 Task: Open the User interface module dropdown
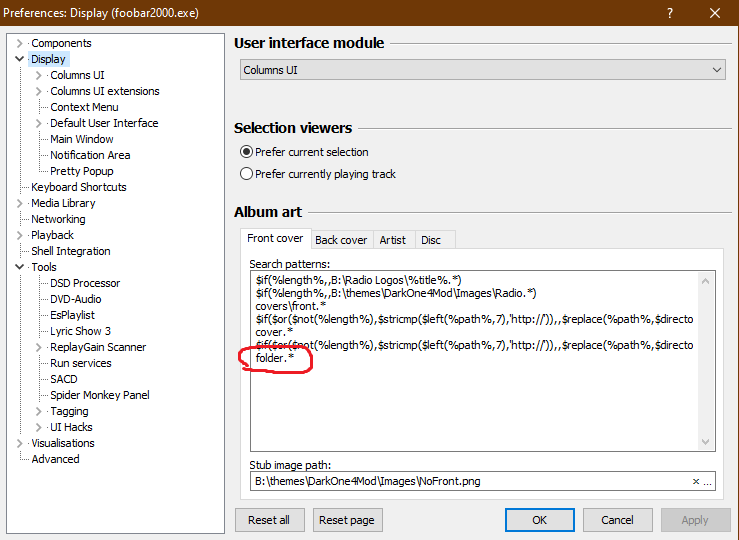point(483,70)
